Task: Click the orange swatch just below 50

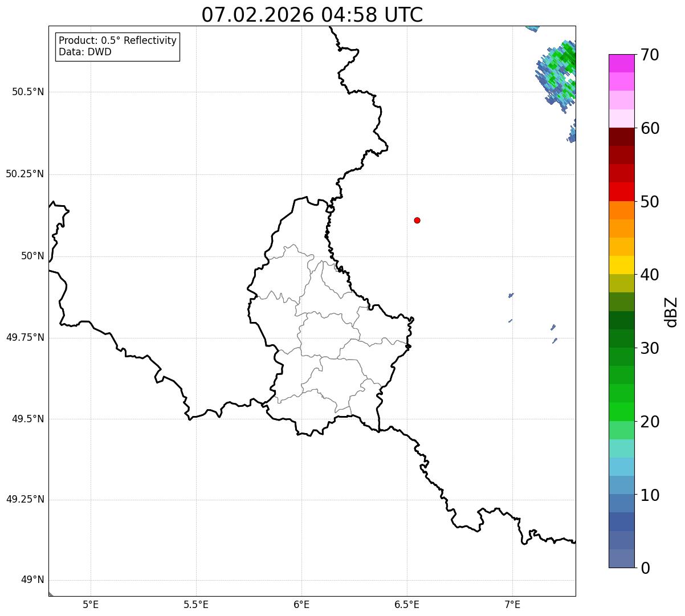Action: [x=621, y=210]
